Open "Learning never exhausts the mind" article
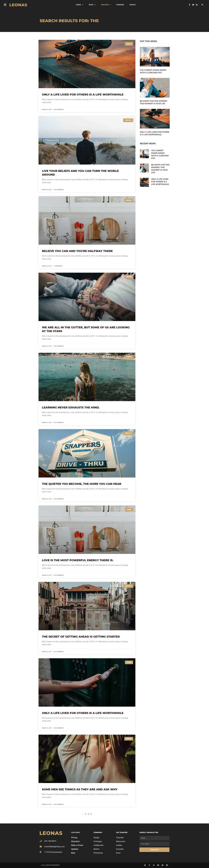This screenshot has width=209, height=868. [x=71, y=407]
